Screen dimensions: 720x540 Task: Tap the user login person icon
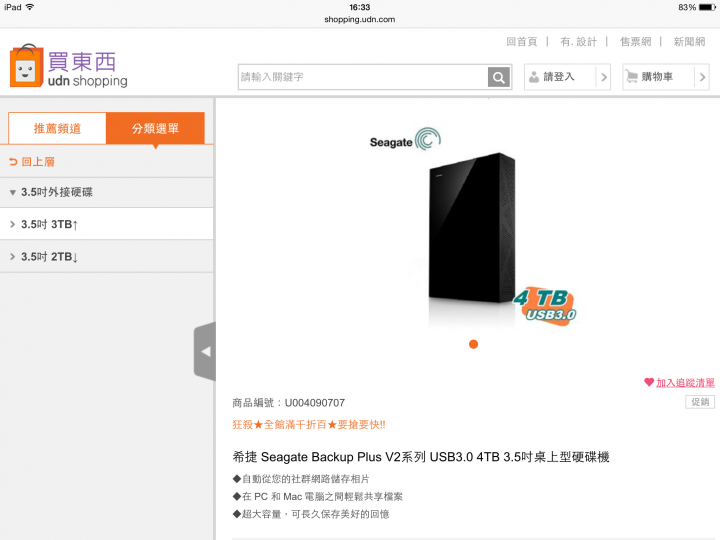[x=534, y=77]
